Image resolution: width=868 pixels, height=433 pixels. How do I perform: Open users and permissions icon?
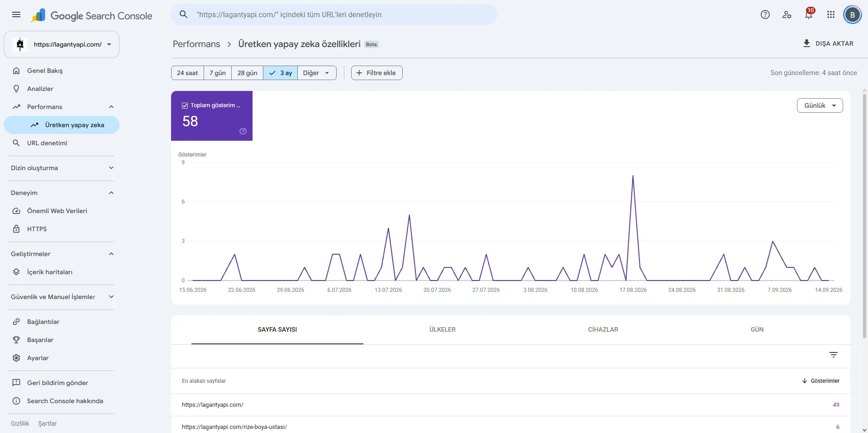(787, 14)
